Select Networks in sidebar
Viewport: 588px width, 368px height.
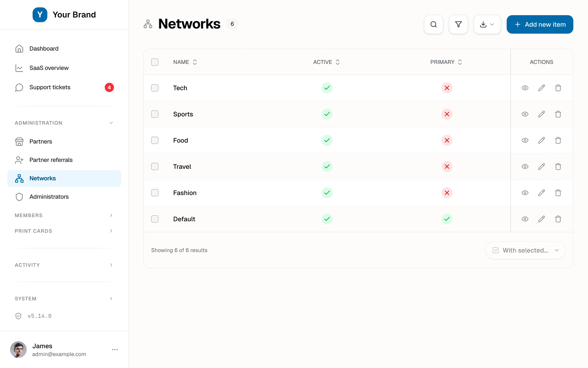click(64, 178)
